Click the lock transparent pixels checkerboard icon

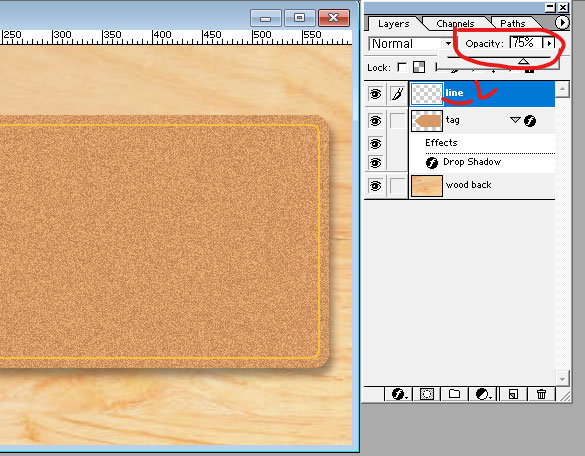point(419,67)
